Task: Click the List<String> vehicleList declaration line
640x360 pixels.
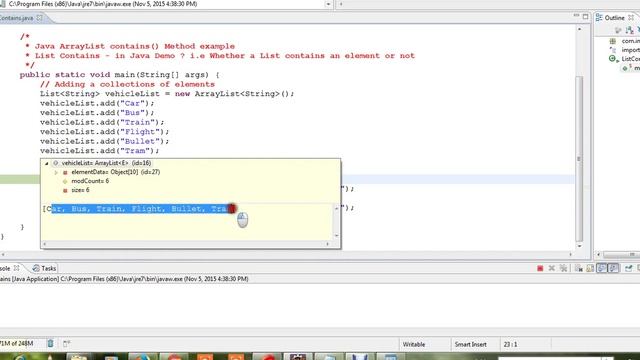Action: coord(167,94)
